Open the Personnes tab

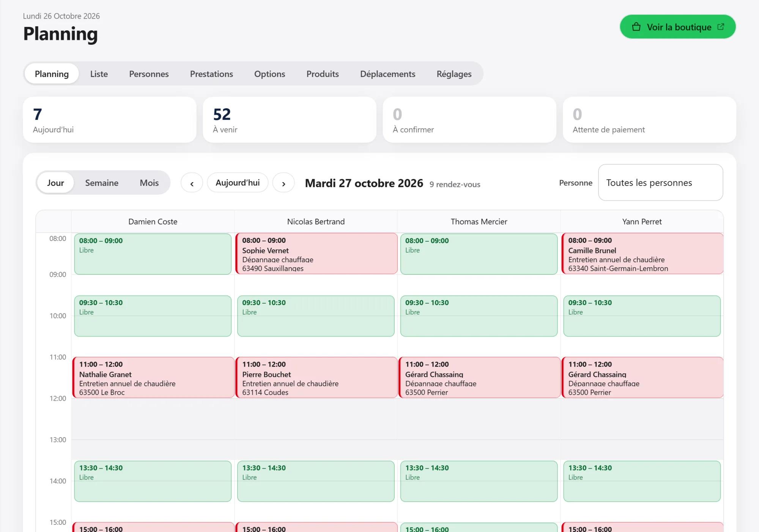pos(149,74)
